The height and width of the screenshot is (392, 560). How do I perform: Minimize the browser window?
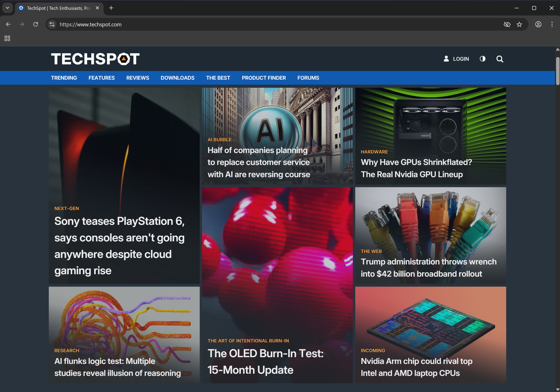click(517, 8)
